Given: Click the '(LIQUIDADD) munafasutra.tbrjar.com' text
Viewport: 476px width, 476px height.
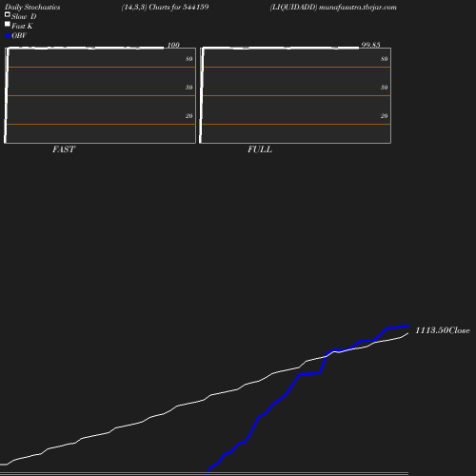Looking at the screenshot, I should pos(333,7).
